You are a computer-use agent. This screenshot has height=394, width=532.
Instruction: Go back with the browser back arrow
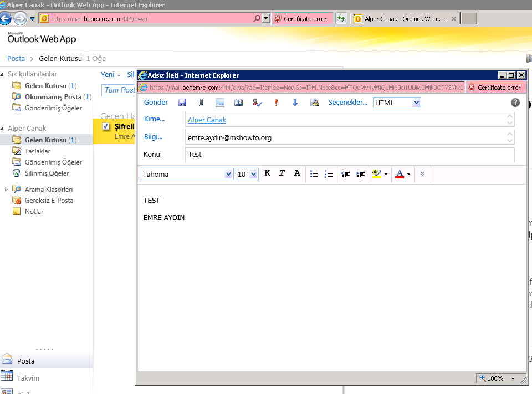click(6, 18)
